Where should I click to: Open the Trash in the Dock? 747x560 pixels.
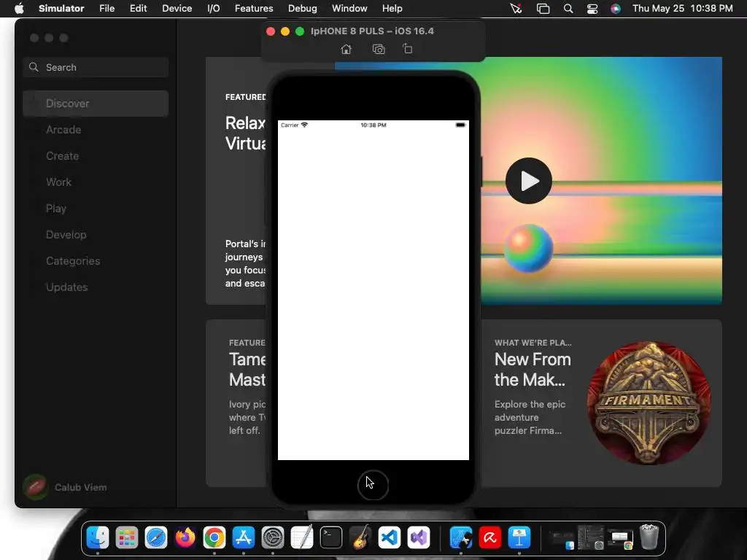pyautogui.click(x=649, y=537)
